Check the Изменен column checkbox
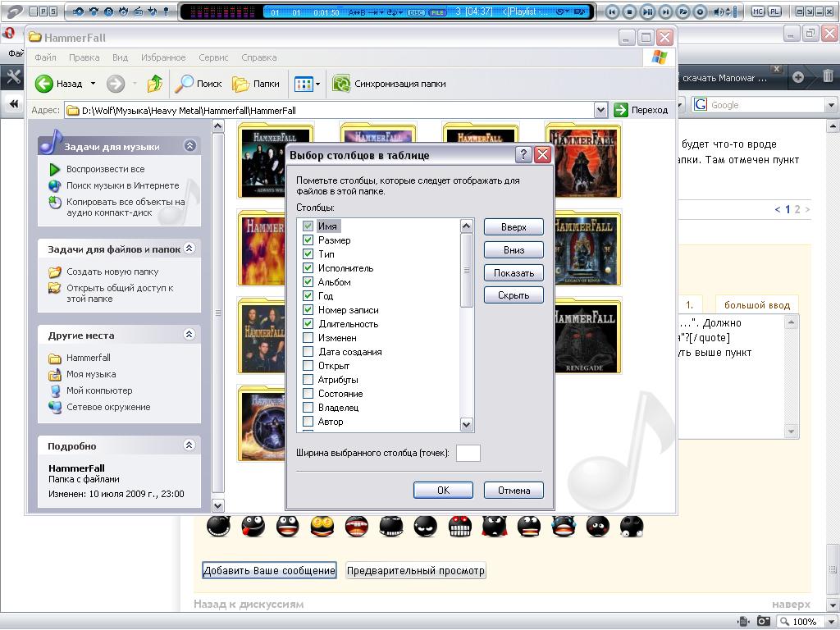 pyautogui.click(x=308, y=337)
